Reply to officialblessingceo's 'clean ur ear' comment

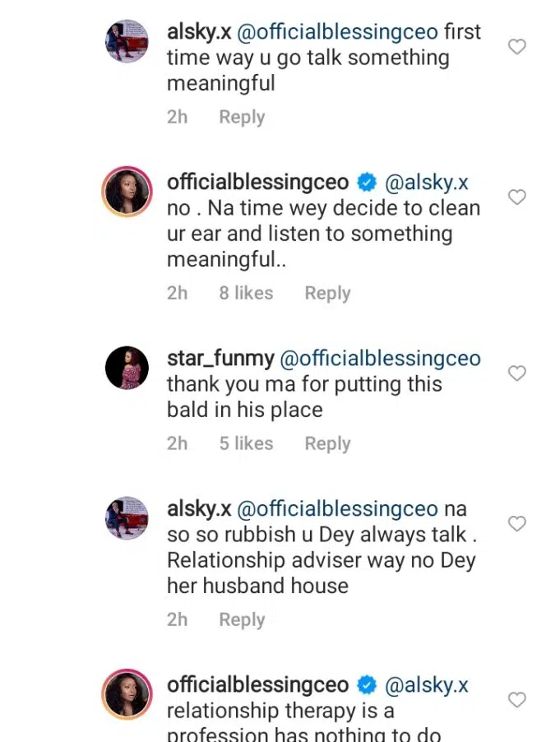[x=327, y=293]
